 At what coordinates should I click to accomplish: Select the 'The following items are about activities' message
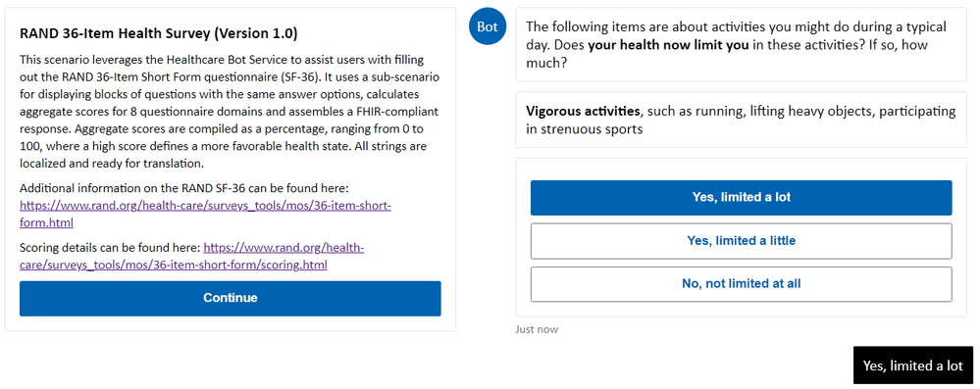pyautogui.click(x=741, y=45)
